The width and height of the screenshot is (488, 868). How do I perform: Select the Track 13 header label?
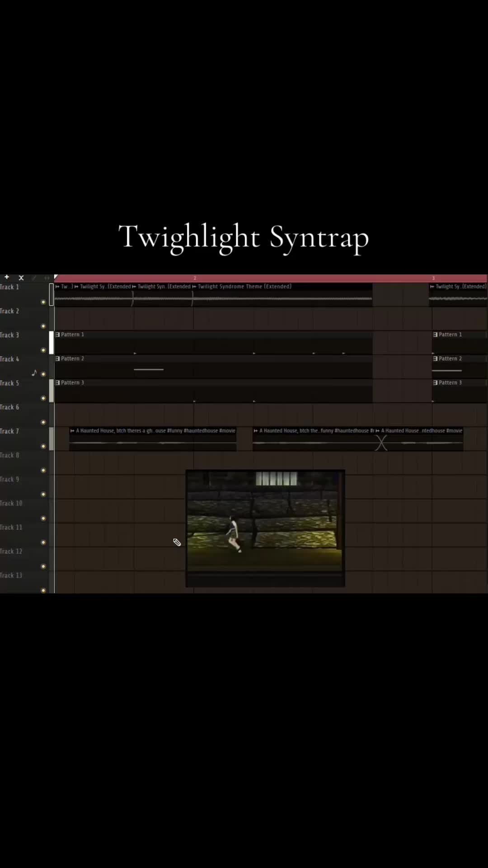click(11, 575)
